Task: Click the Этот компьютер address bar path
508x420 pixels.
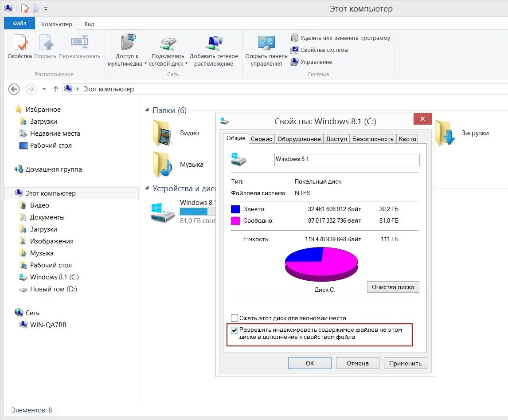Action: coord(109,89)
